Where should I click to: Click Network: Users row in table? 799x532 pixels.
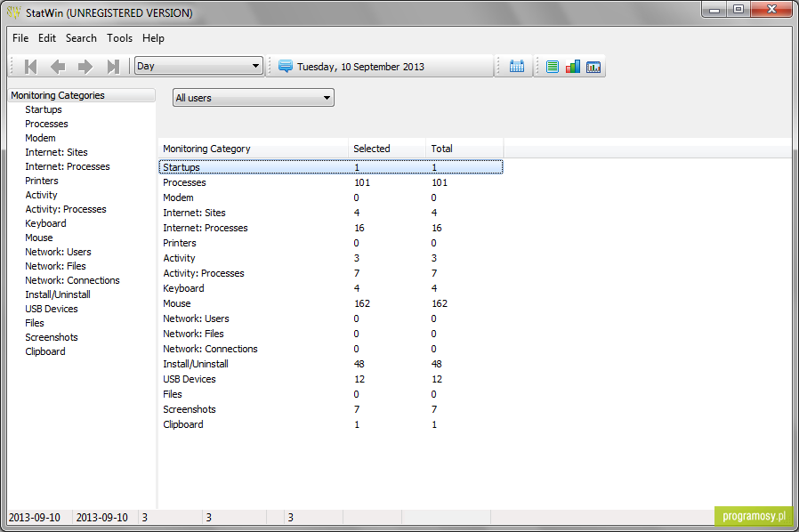(x=331, y=318)
